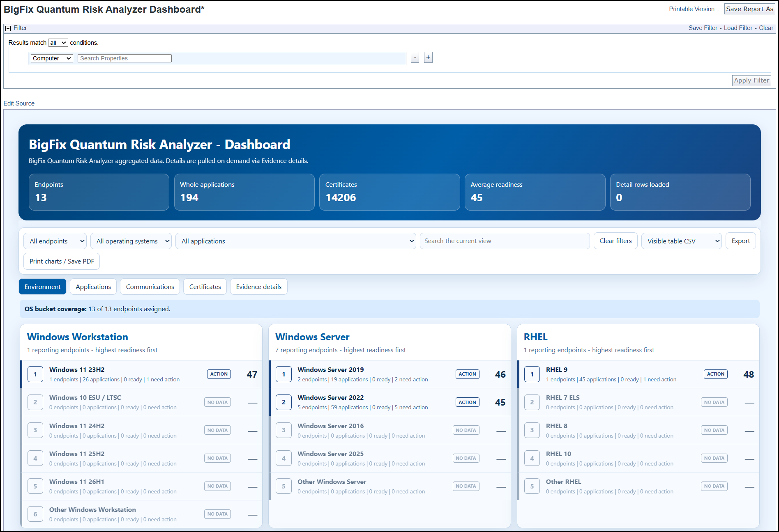
Task: Click NO DATA badge on Windows 11 26H1 row
Action: [217, 486]
